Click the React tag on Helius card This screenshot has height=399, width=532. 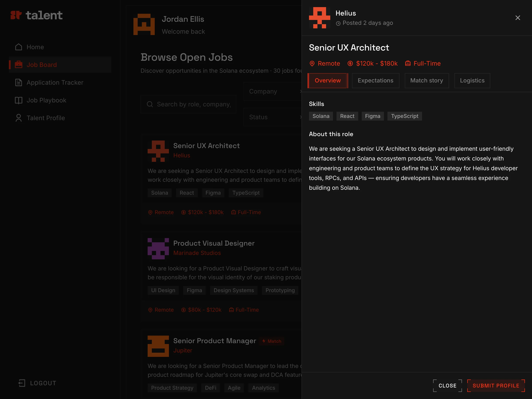(187, 193)
